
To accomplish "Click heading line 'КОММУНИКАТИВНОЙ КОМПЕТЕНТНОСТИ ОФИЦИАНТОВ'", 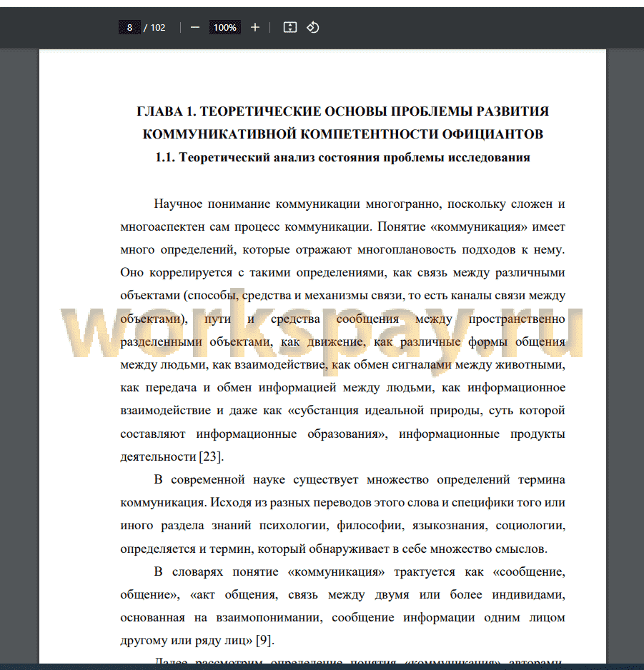I will (343, 134).
